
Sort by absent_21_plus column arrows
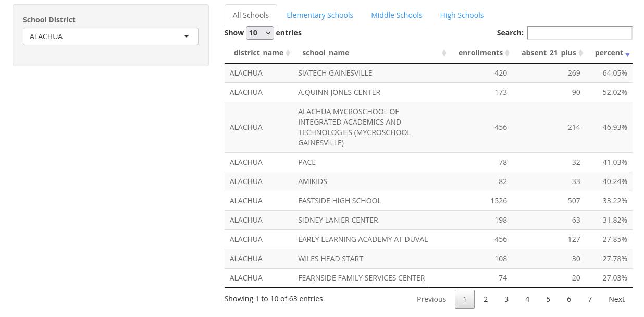coord(581,53)
